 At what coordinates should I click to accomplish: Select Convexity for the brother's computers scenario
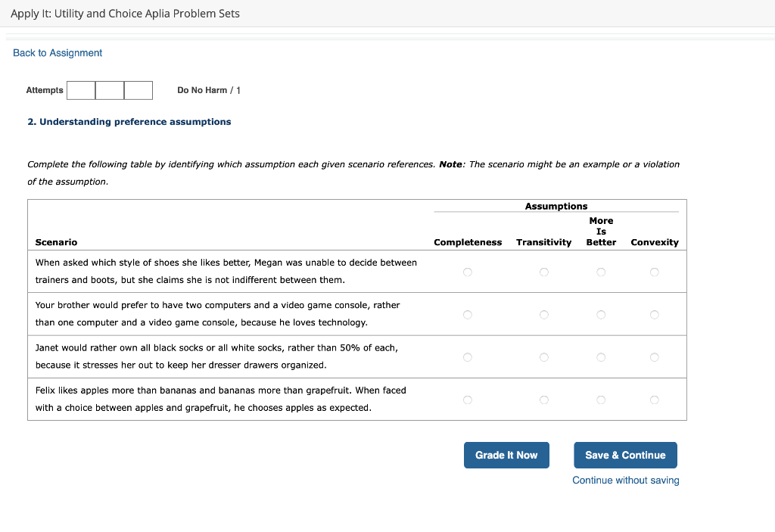click(x=654, y=314)
